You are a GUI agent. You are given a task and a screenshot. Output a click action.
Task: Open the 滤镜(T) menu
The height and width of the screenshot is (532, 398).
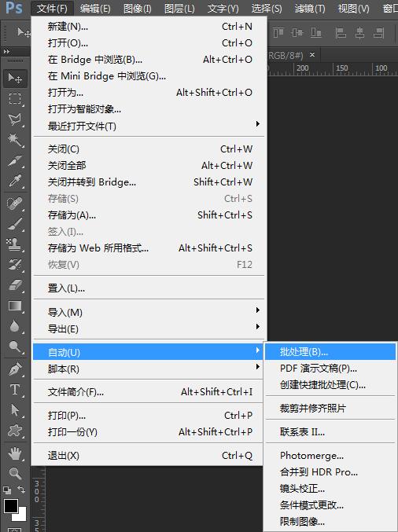(310, 8)
